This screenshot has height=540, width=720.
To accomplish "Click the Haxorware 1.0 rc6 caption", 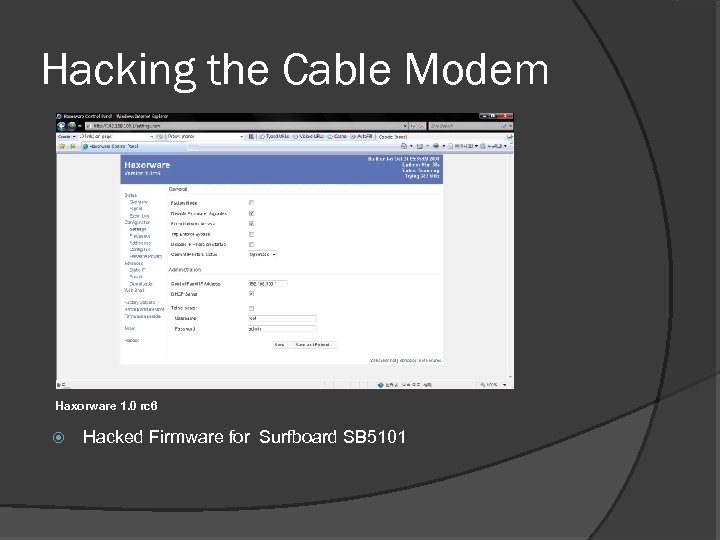I will (107, 406).
